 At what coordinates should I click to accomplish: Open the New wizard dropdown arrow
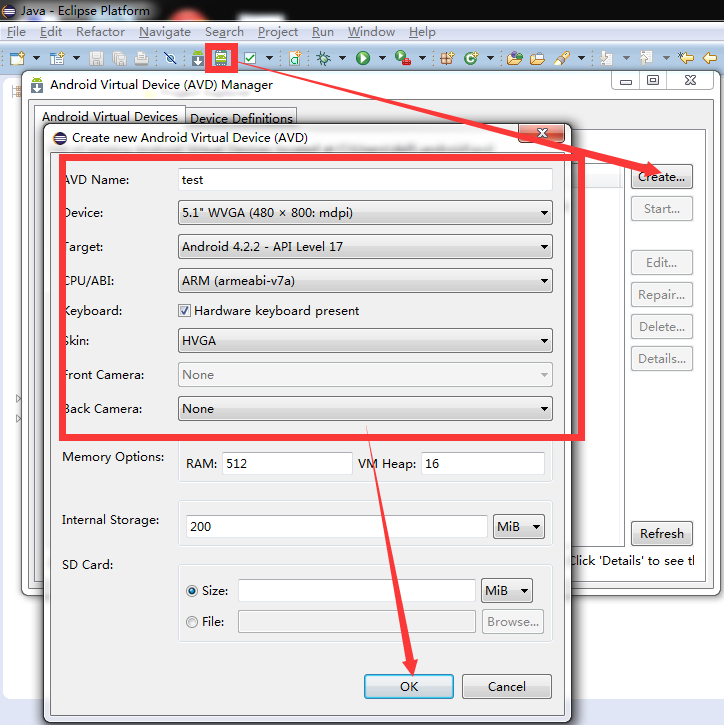pyautogui.click(x=37, y=58)
